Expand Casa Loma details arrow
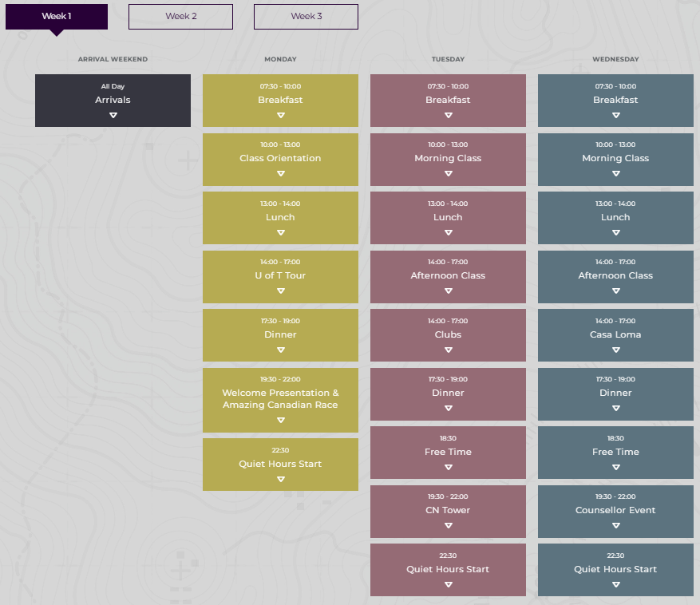 pos(615,350)
